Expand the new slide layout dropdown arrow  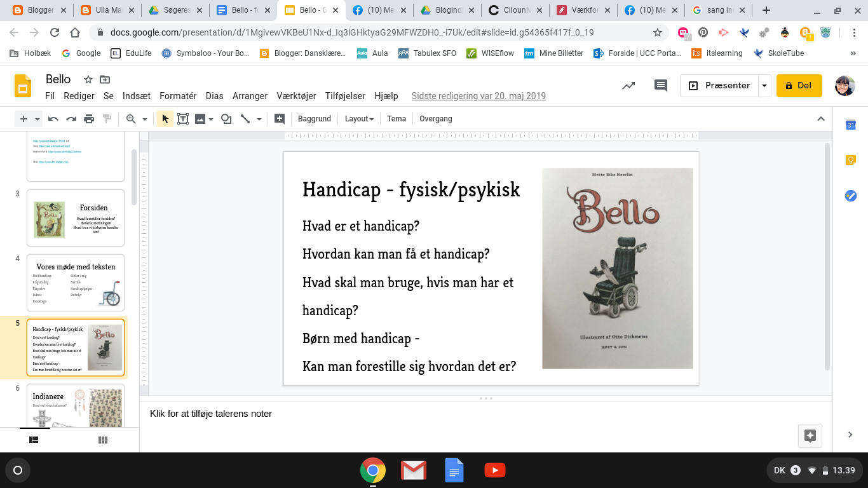pyautogui.click(x=37, y=119)
